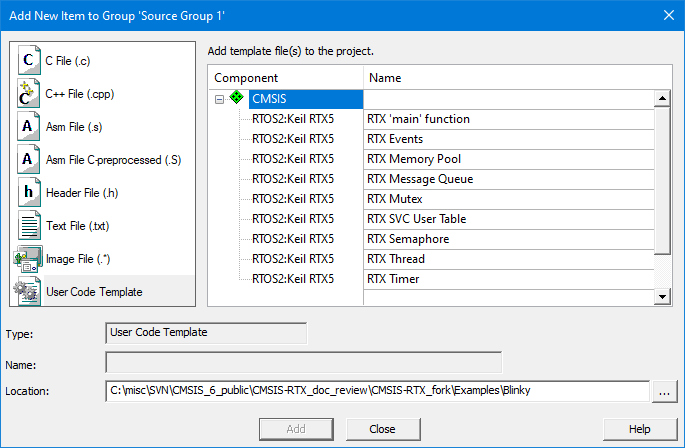Click the Add button
The height and width of the screenshot is (448, 685).
click(296, 429)
